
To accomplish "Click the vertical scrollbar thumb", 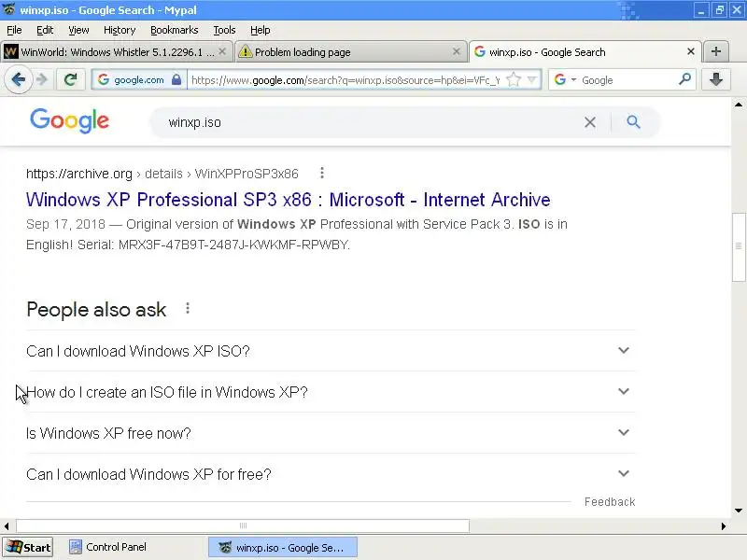I will pos(739,246).
